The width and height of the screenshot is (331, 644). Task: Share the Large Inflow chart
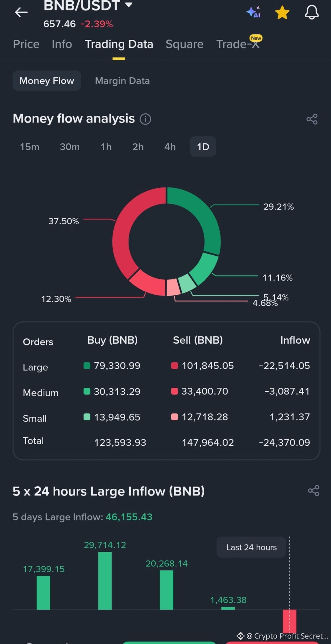313,491
